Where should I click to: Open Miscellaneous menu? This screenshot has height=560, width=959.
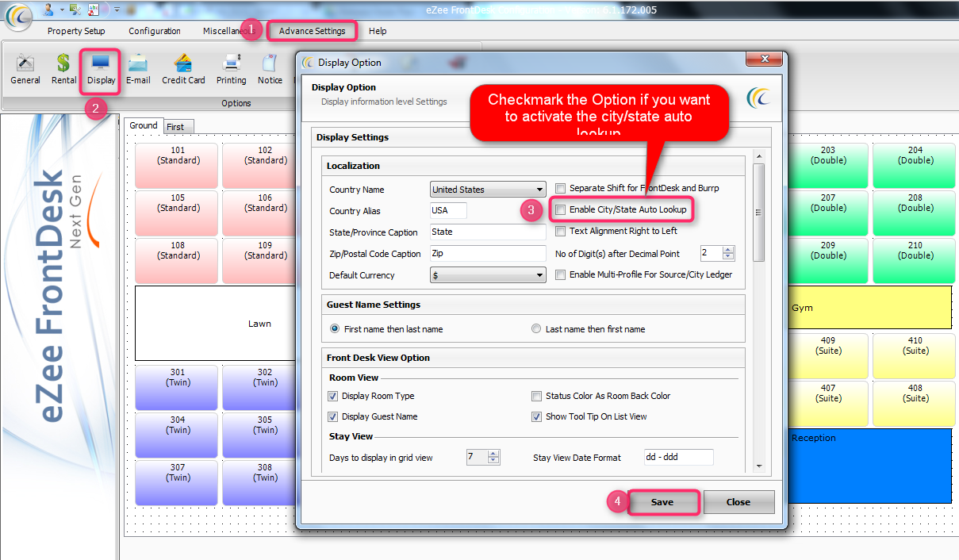point(228,31)
